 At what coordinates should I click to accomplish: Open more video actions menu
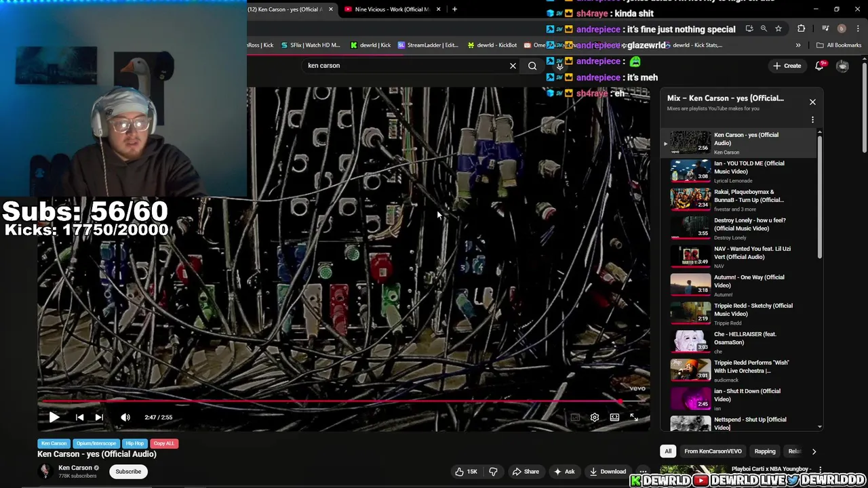643,472
